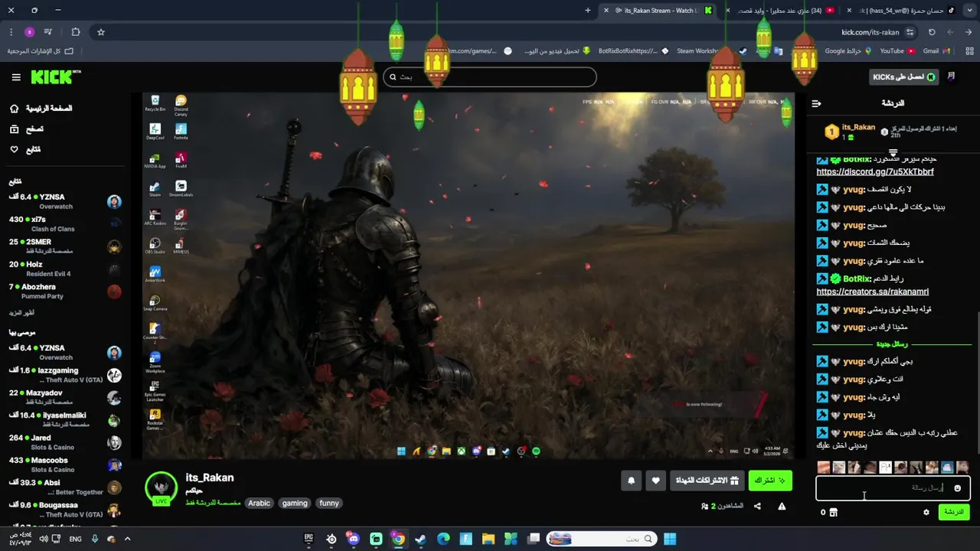Click the chat message input field
The width and height of the screenshot is (980, 551).
click(x=893, y=487)
